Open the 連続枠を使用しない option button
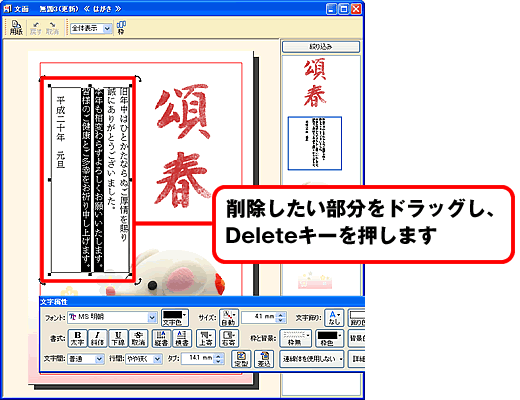Image resolution: width=520 pixels, height=400 pixels. coord(312,359)
